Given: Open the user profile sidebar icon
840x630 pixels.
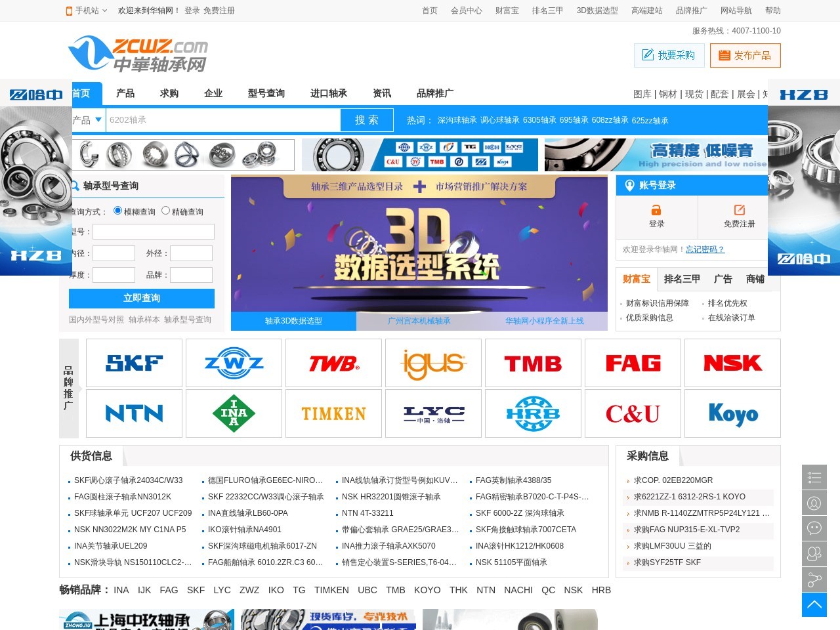Looking at the screenshot, I should click(x=814, y=503).
